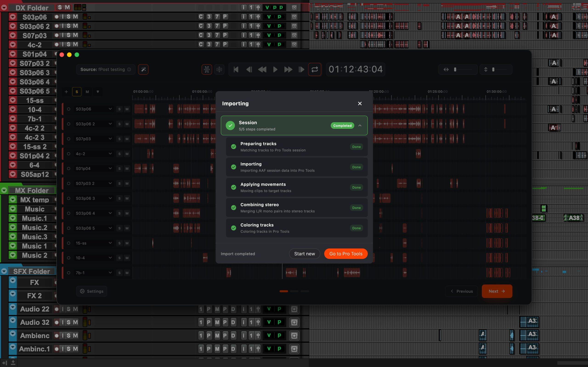Select the trim tool icon beside split tool
The image size is (588, 367).
tap(219, 69)
